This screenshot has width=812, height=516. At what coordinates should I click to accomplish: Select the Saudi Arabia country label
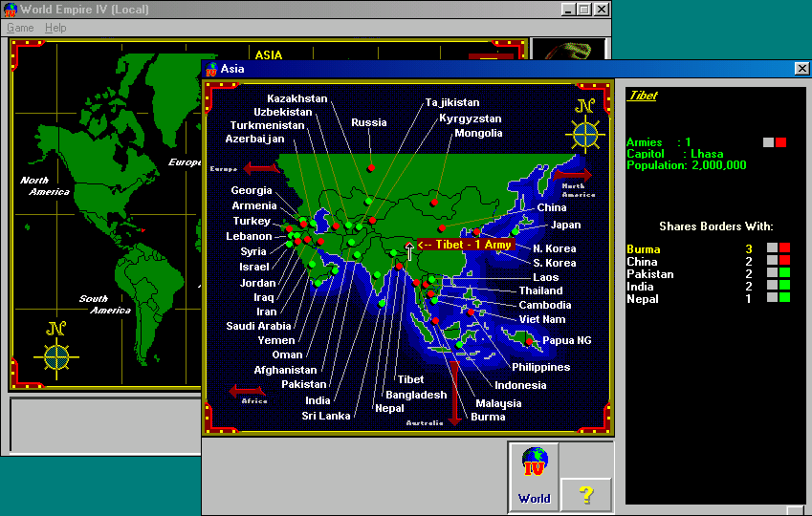(x=258, y=326)
